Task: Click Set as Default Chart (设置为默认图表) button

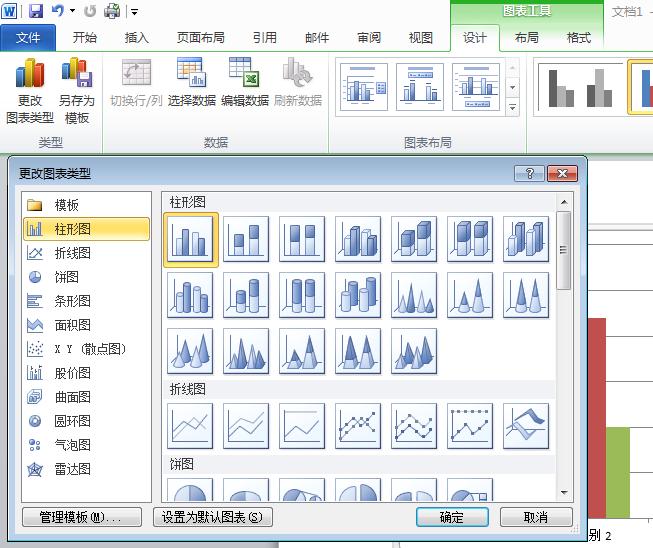Action: tap(213, 517)
